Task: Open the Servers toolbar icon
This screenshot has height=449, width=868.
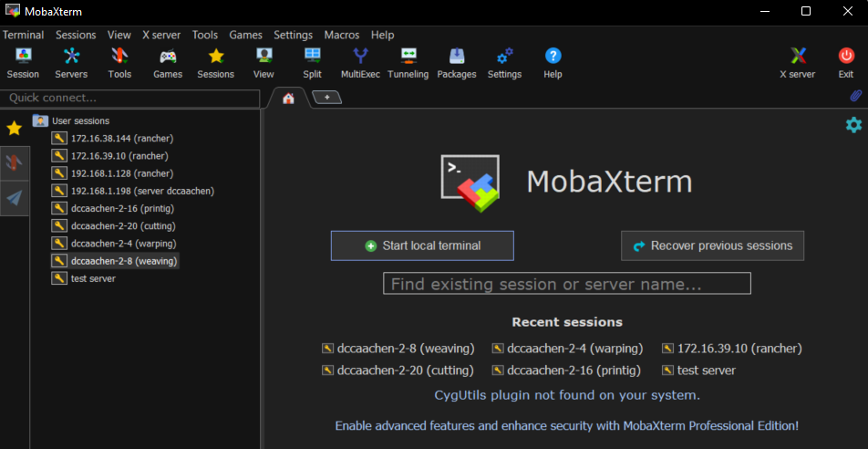Action: pos(71,63)
